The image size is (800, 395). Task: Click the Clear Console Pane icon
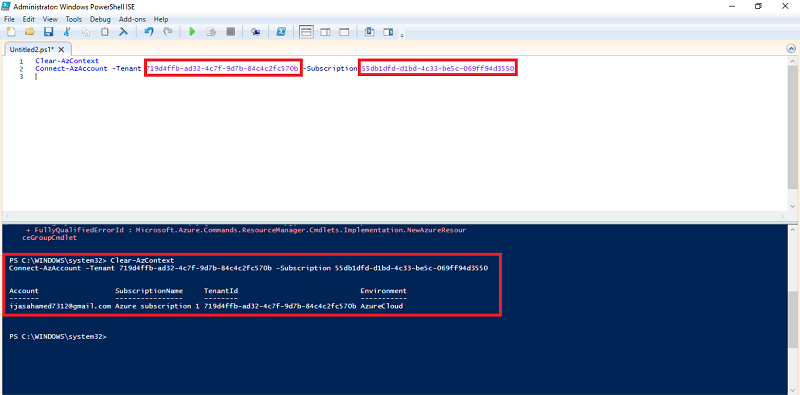pyautogui.click(x=123, y=32)
